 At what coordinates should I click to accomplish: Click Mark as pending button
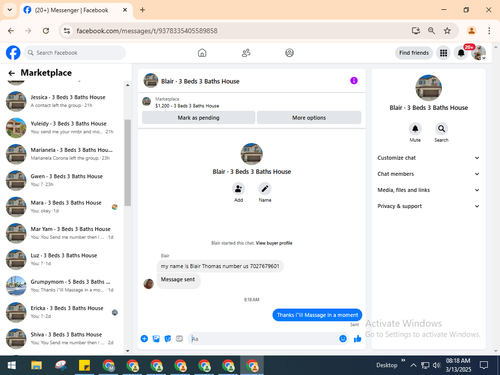coord(198,118)
